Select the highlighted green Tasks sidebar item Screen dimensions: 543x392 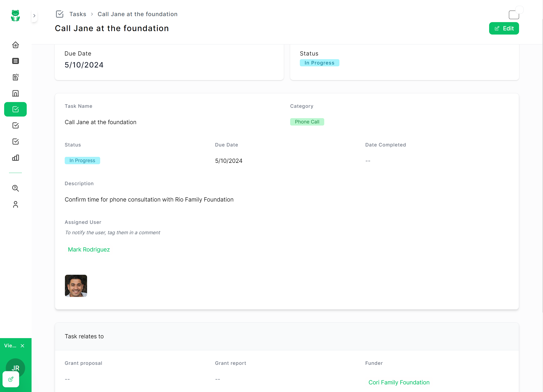click(16, 109)
